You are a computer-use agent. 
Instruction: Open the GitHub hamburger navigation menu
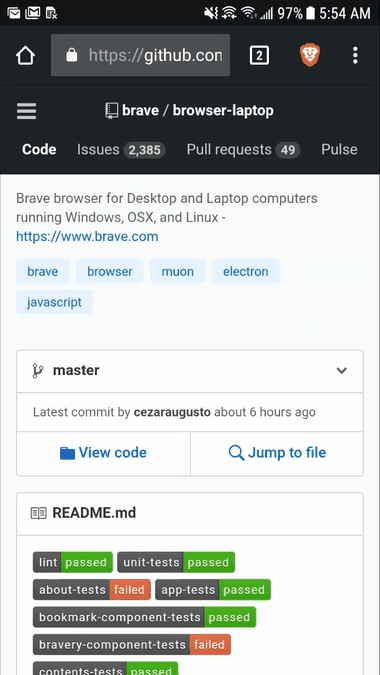click(27, 111)
